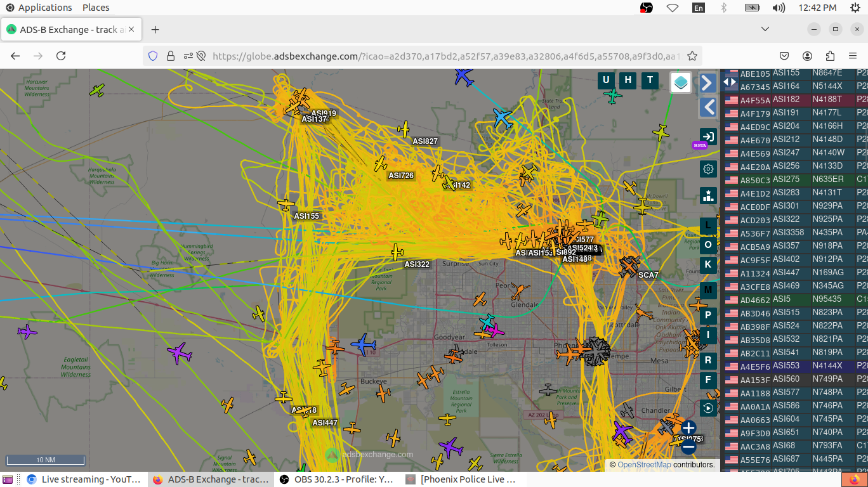Select the orange helicopter near Peoria

pyautogui.click(x=518, y=292)
